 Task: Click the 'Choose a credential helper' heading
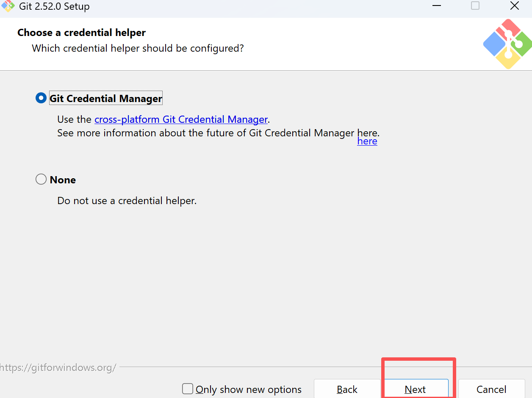(x=81, y=33)
